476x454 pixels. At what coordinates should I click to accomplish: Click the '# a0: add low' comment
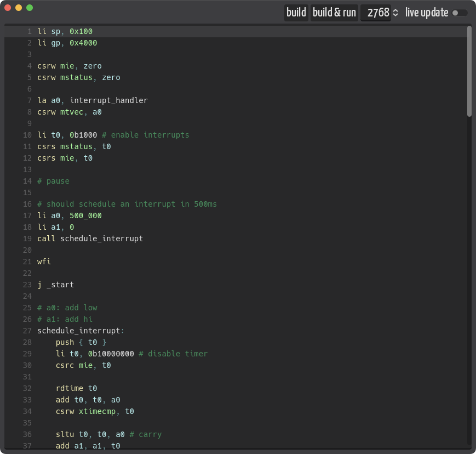(67, 308)
